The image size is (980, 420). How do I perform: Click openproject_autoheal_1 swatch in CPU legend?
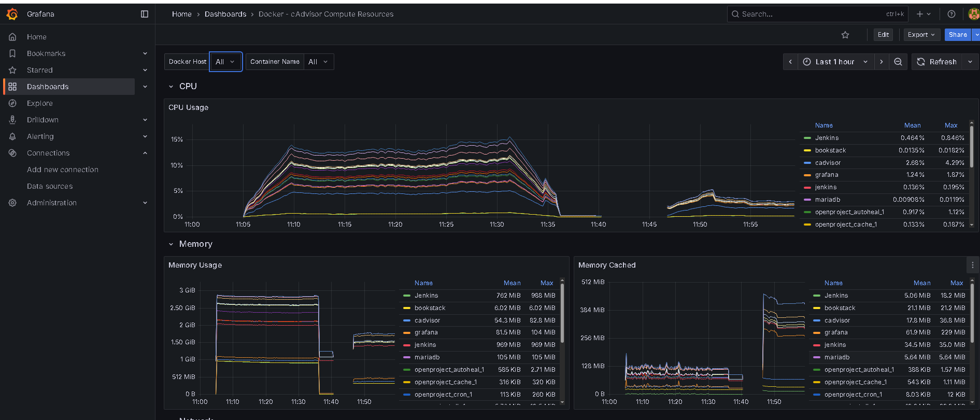pos(807,212)
